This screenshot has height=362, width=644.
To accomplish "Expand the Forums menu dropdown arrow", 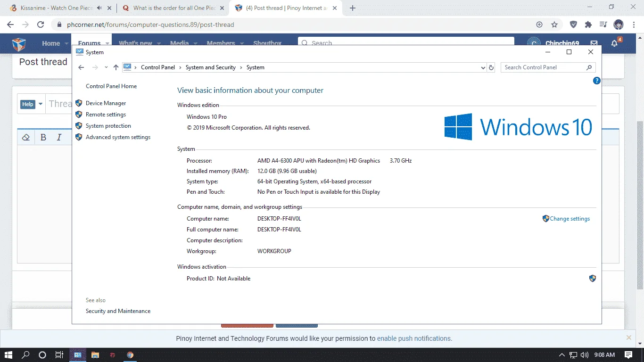I will (107, 43).
